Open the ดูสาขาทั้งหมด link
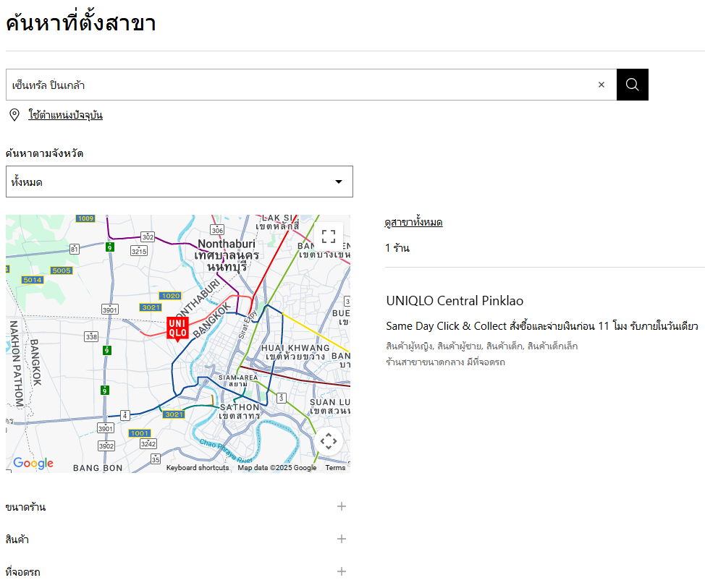The image size is (705, 588). coord(413,221)
